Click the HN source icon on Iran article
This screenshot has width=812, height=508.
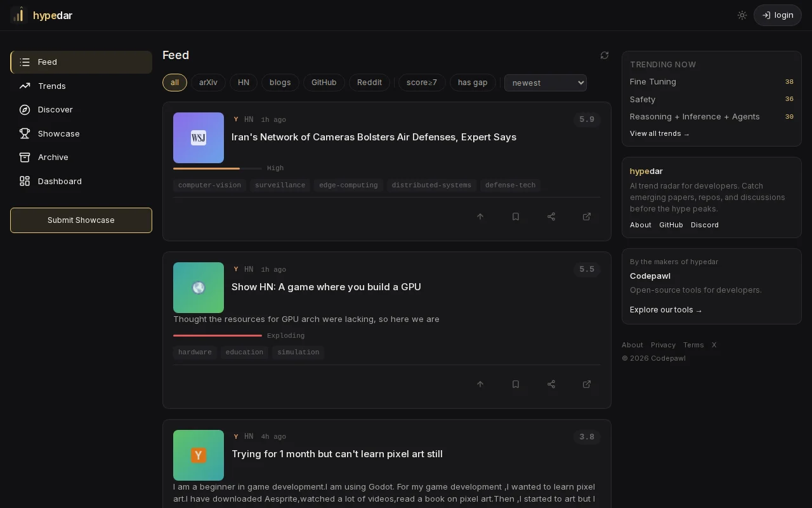(236, 119)
